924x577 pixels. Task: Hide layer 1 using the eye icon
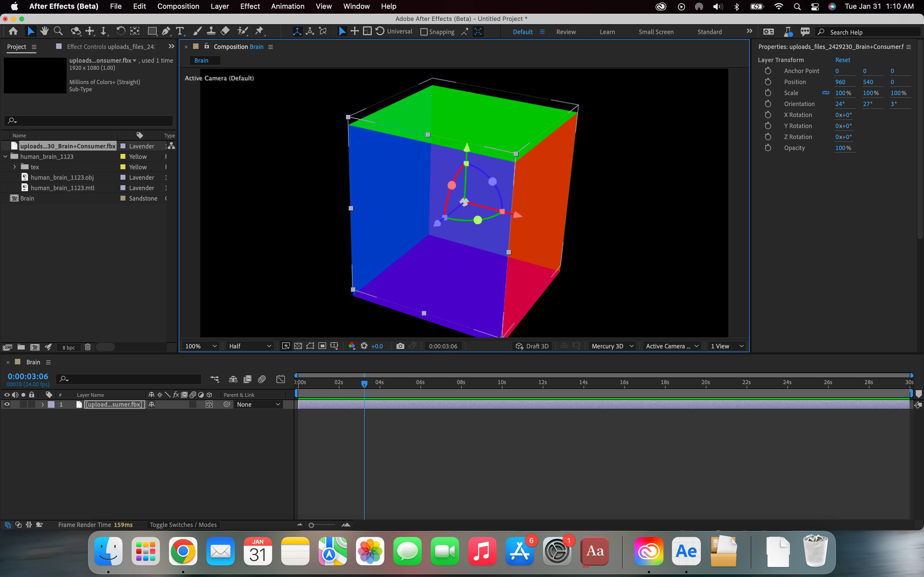(x=7, y=404)
